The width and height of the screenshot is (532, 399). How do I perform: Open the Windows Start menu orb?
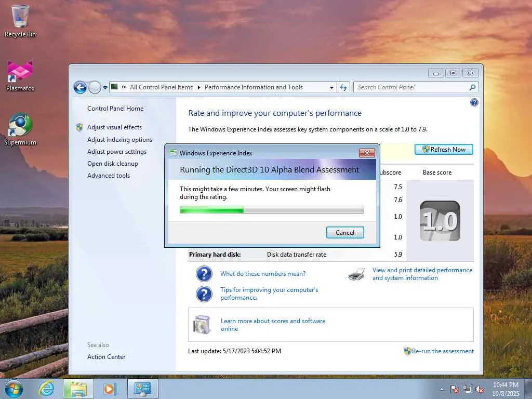[x=14, y=389]
